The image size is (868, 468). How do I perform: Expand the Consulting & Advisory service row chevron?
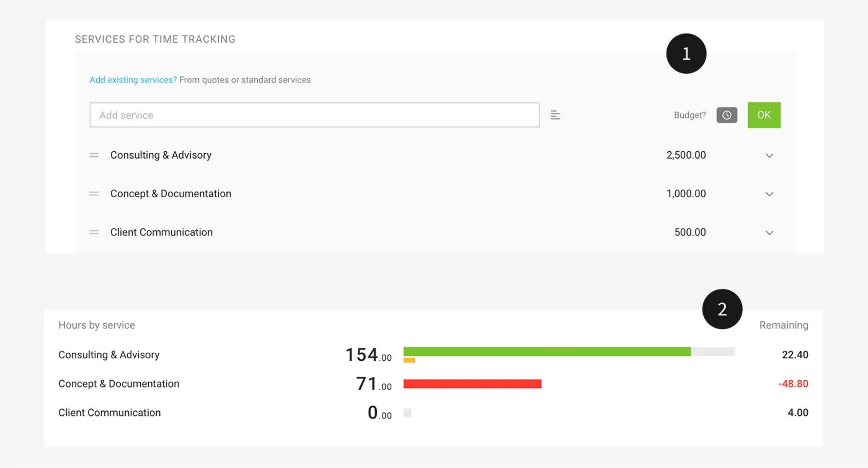click(x=769, y=156)
